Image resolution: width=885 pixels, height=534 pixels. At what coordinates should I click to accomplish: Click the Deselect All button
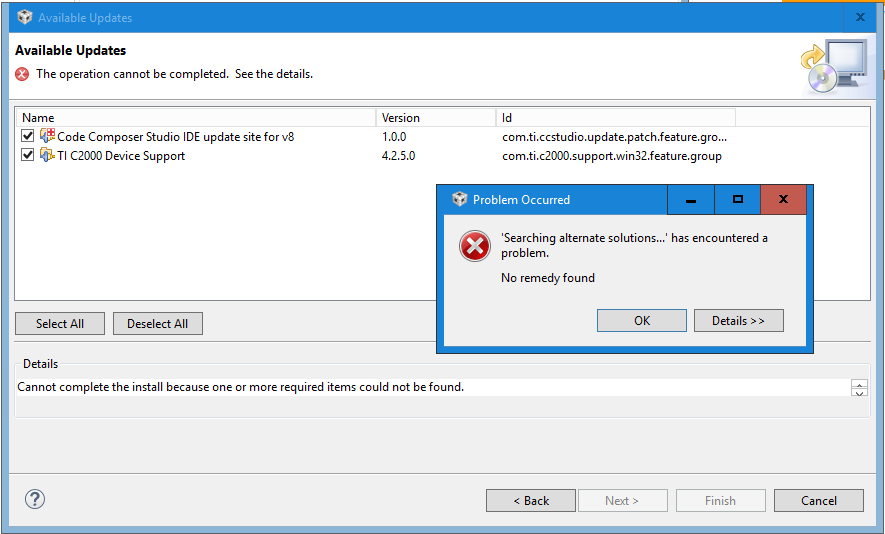click(158, 324)
